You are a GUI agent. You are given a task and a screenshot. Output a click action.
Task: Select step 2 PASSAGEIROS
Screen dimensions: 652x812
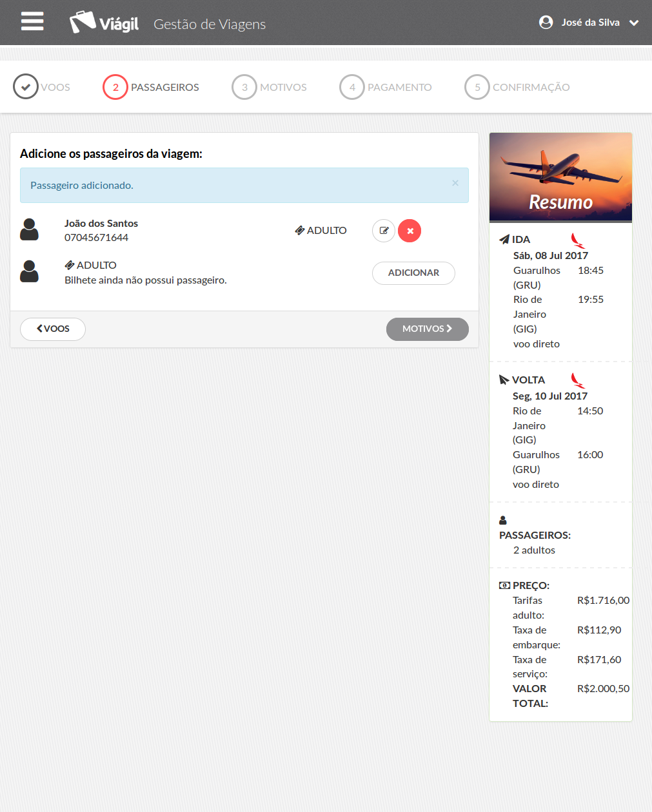point(115,87)
